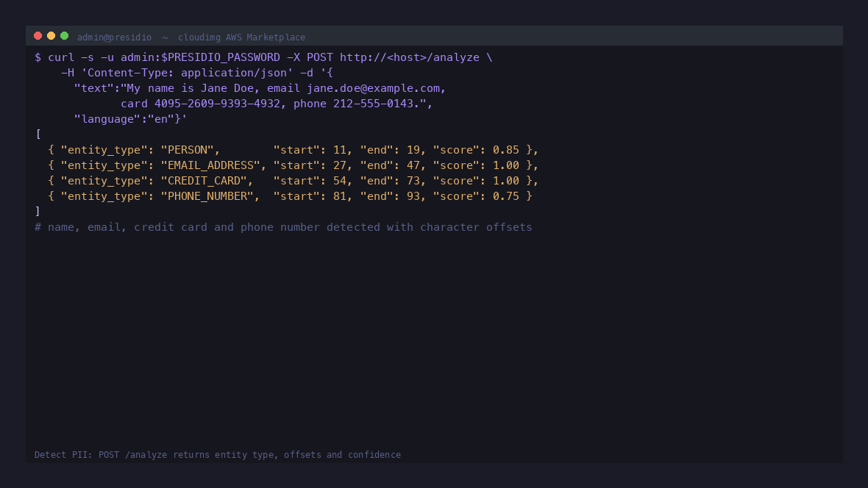Click the comment line starting with '# name, email'
The height and width of the screenshot is (488, 868).
tap(283, 227)
